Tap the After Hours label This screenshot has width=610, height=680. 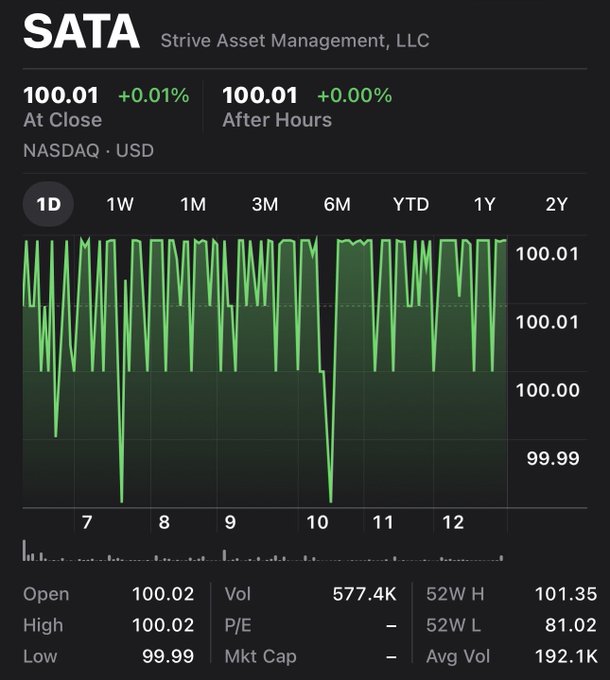(x=277, y=120)
